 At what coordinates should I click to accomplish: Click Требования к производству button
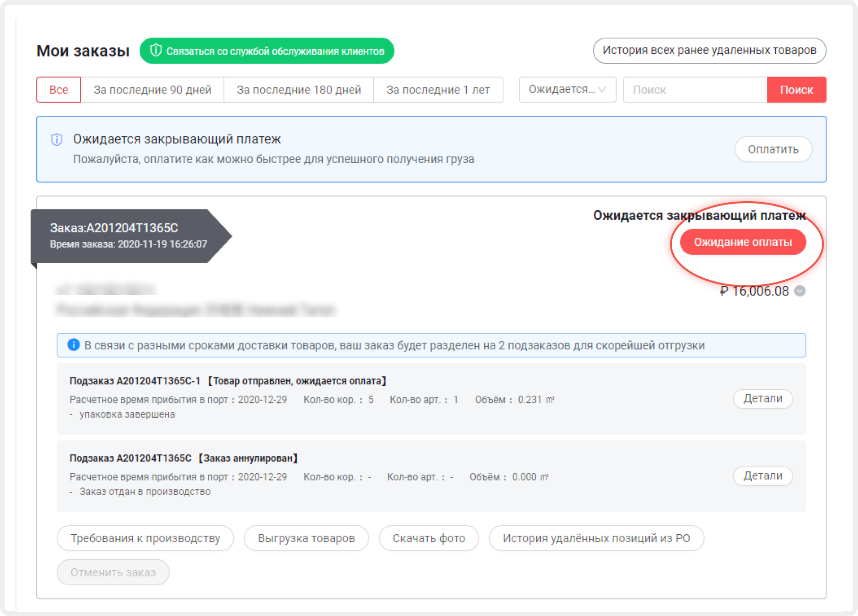(x=146, y=538)
